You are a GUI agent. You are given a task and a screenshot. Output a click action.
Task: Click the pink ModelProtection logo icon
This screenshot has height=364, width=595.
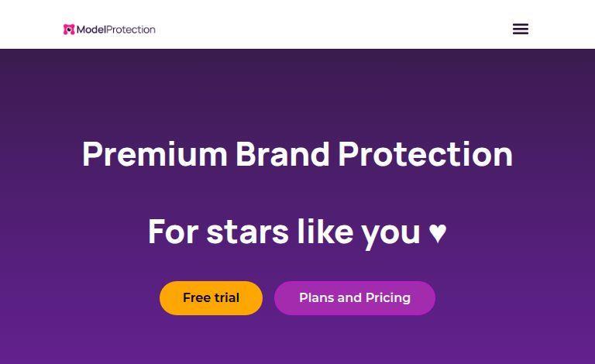(69, 29)
